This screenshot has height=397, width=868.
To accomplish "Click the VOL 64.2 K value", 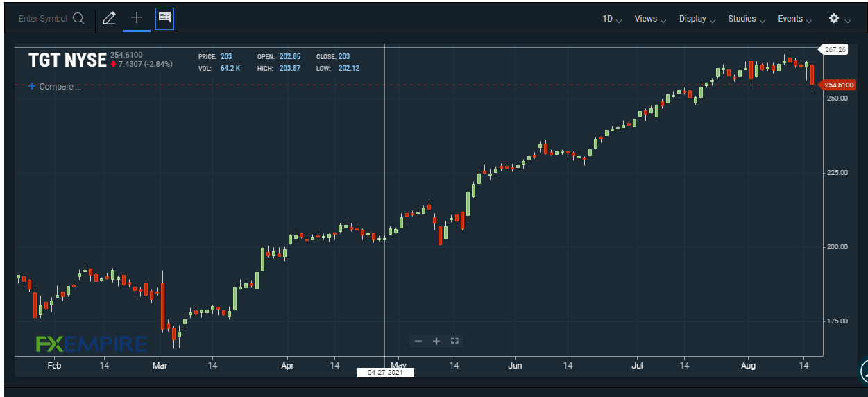I will pos(230,68).
